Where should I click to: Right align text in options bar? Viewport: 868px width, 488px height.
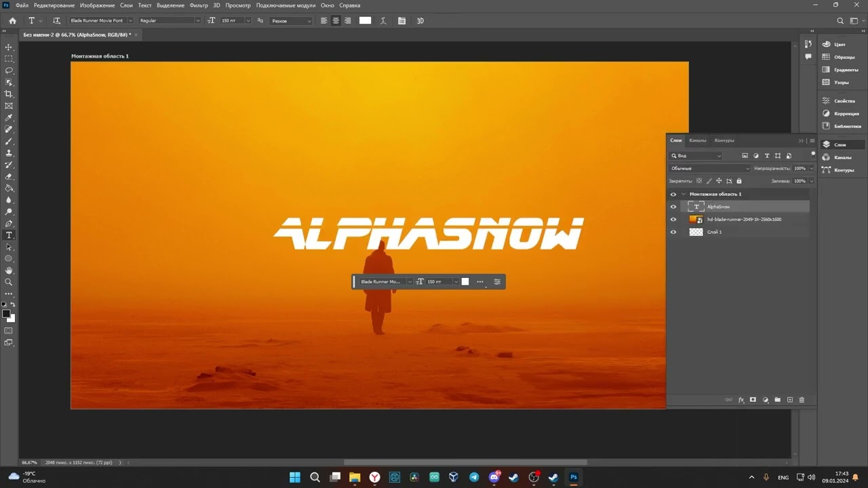(347, 21)
